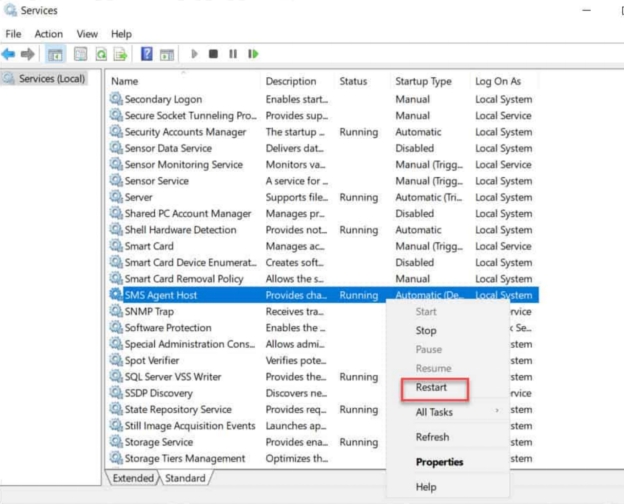624x504 pixels.
Task: Open the View menu
Action: (x=87, y=34)
